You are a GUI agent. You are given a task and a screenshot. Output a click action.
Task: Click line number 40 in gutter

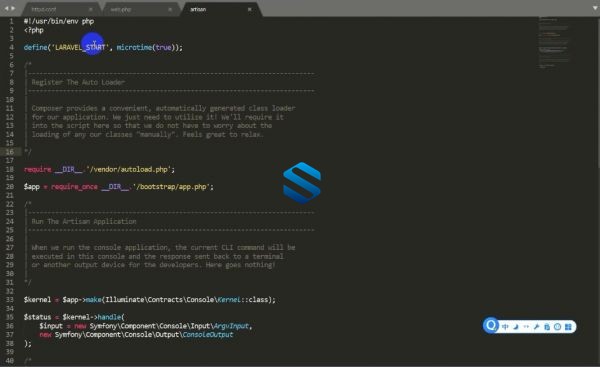pos(10,360)
